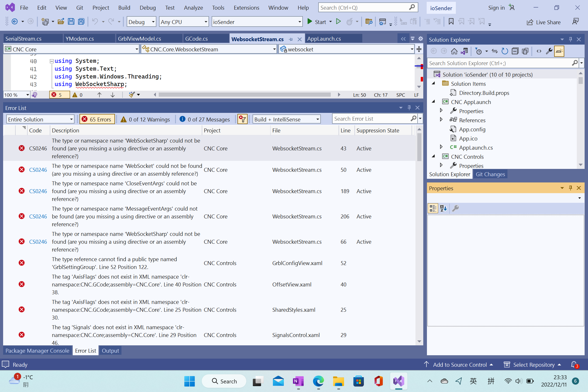Pin the WebsocketStream.cs tab

(x=291, y=39)
